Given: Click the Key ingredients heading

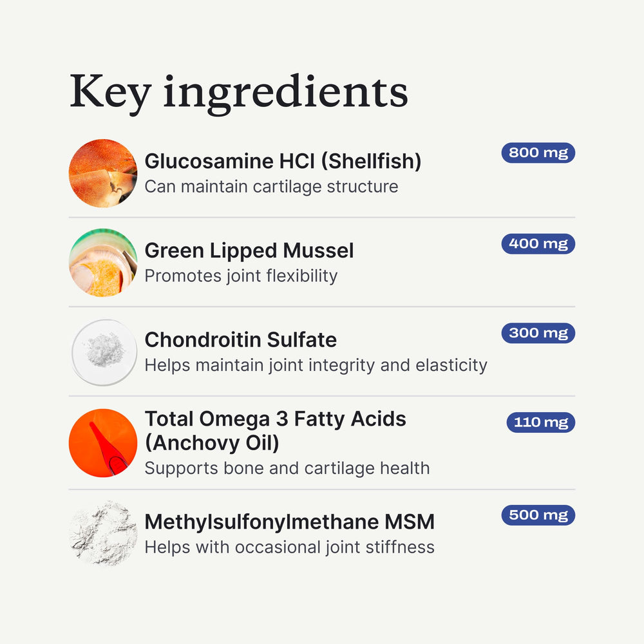Looking at the screenshot, I should point(239,92).
